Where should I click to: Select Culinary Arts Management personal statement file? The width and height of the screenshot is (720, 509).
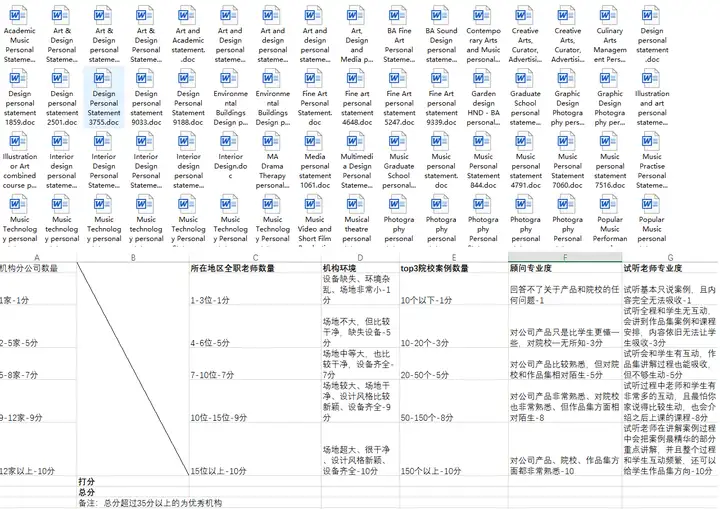(609, 35)
